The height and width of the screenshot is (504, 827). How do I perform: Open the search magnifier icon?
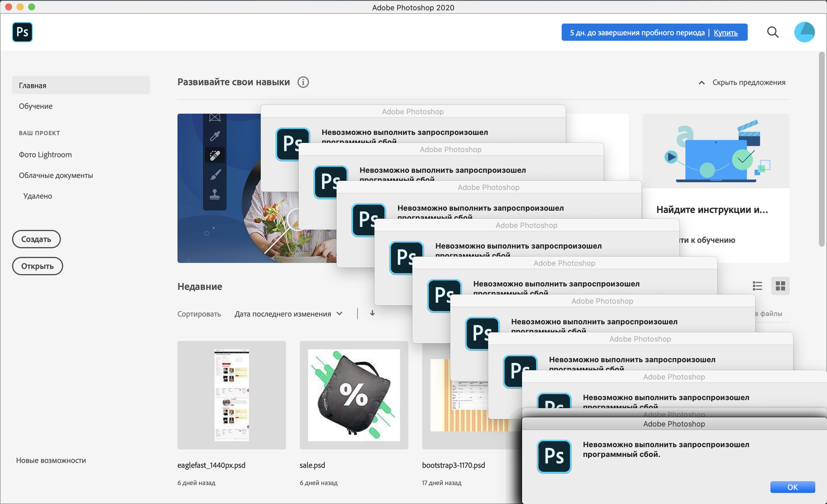coord(773,32)
